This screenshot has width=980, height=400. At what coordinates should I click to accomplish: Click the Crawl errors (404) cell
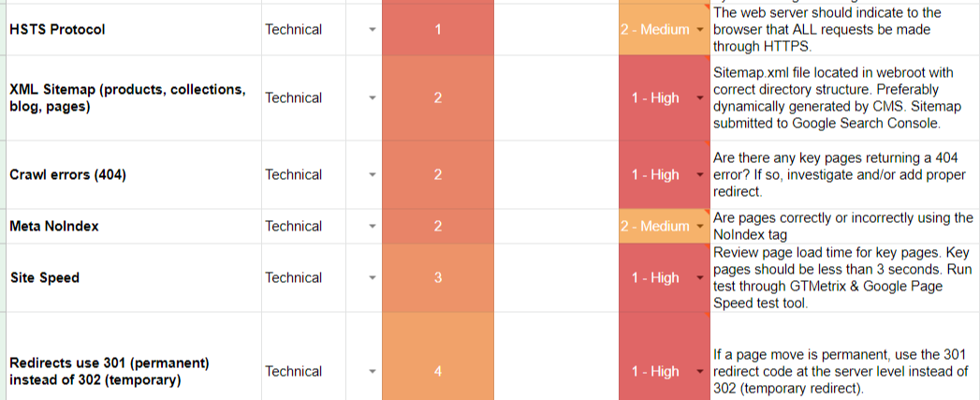pos(131,175)
